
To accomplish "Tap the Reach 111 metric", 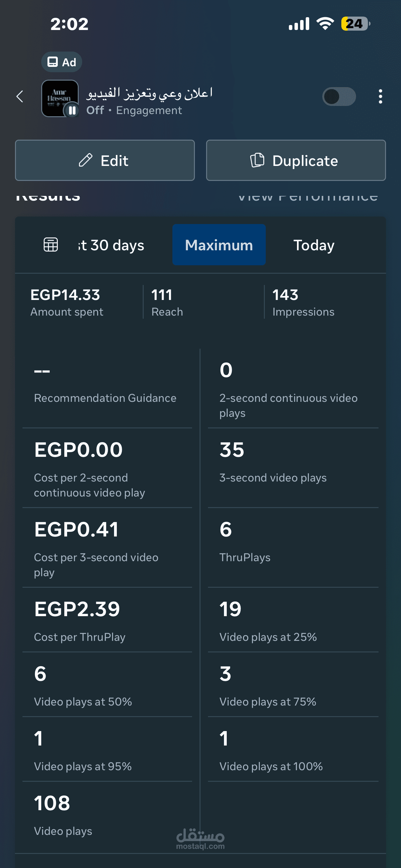I will (167, 302).
